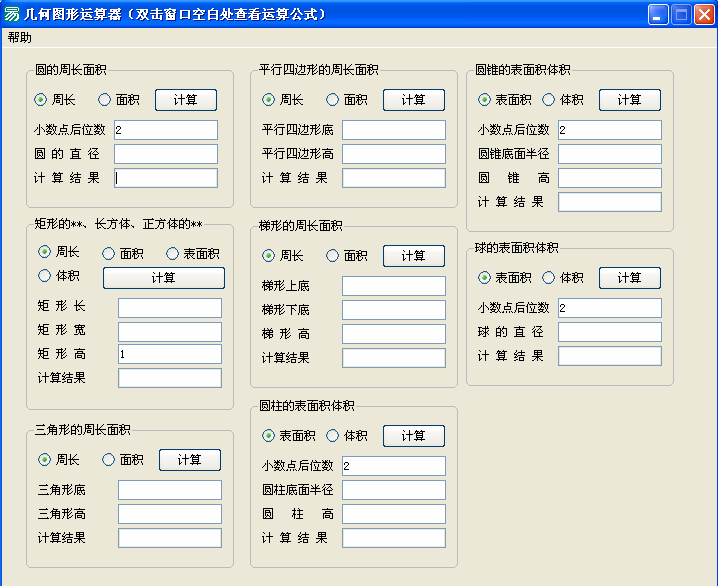Click the 三角形底 input field
This screenshot has width=718, height=586.
[x=170, y=490]
